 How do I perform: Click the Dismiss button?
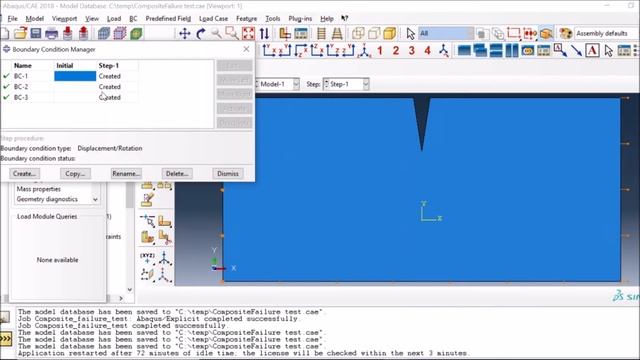pyautogui.click(x=228, y=173)
